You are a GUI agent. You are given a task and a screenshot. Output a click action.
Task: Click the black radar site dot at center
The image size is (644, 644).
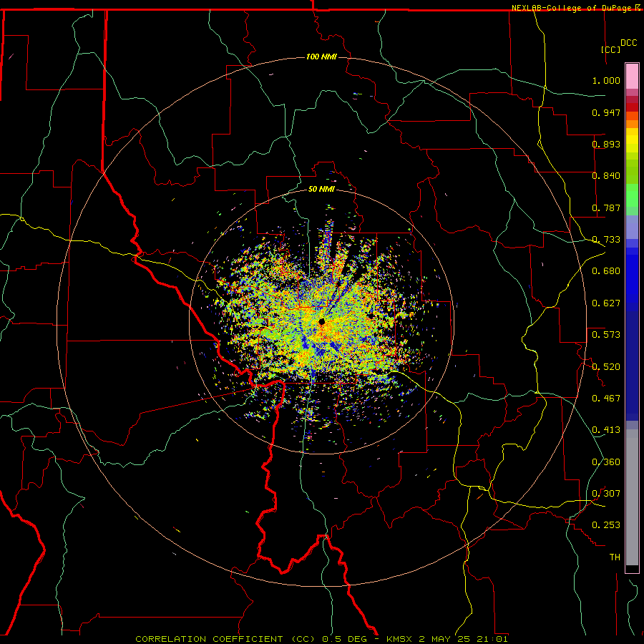click(x=321, y=321)
